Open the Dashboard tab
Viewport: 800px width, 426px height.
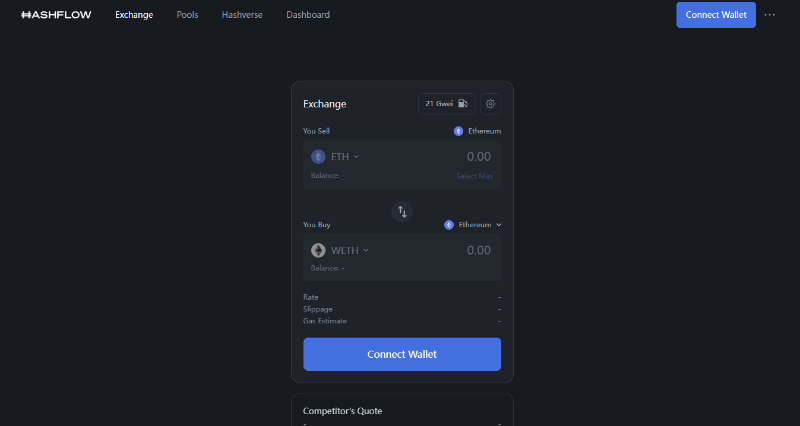[x=308, y=15]
